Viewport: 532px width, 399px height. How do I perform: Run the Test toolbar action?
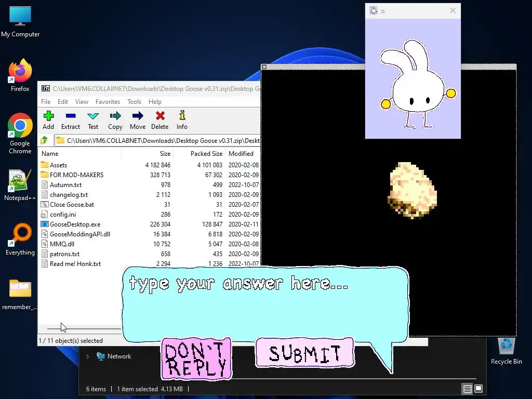click(x=92, y=120)
